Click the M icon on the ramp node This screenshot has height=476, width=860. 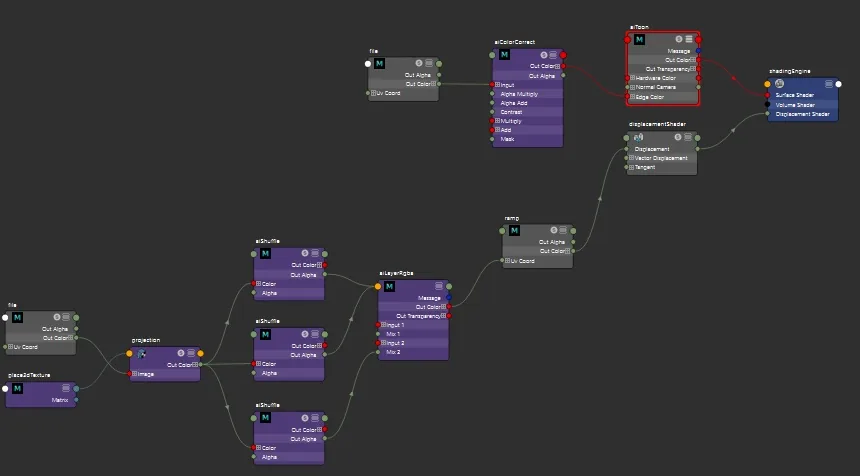[x=514, y=231]
